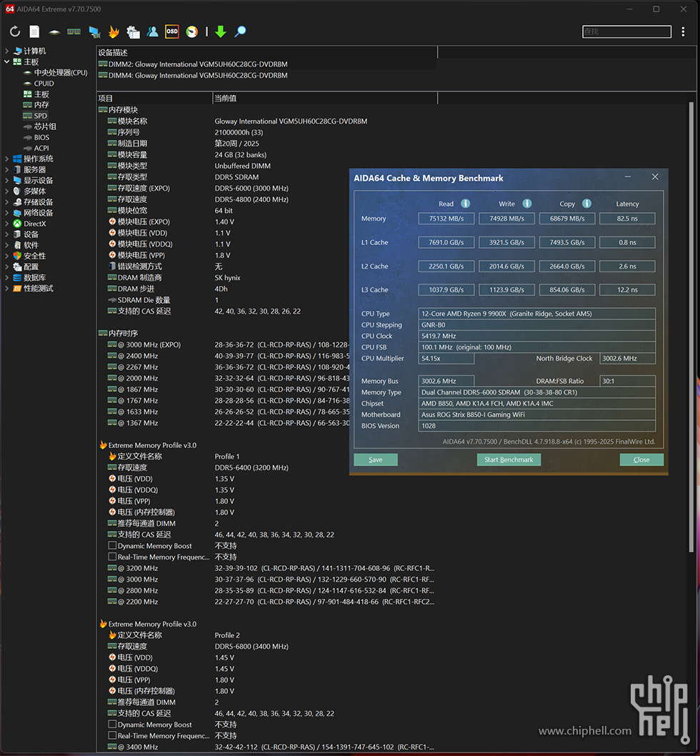The height and width of the screenshot is (756, 700).
Task: Toggle Real-Time Memory Frequency checkbox under Profile 2
Action: pyautogui.click(x=112, y=736)
